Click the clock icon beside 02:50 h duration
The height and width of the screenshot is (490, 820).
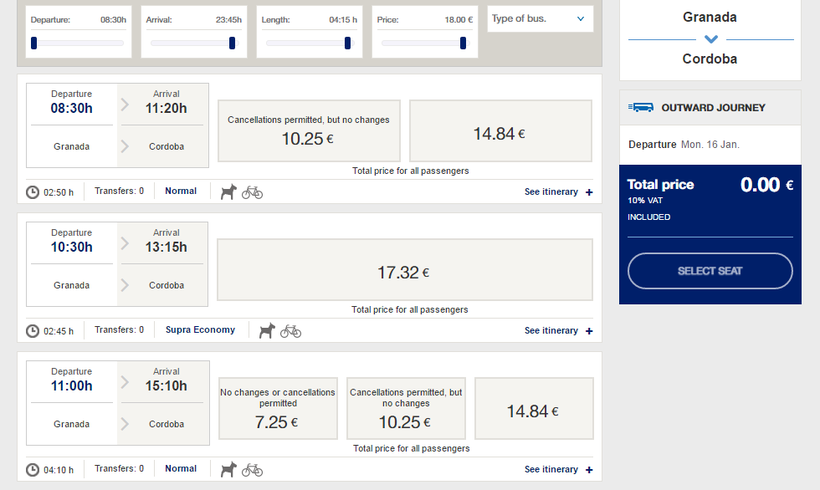[33, 192]
